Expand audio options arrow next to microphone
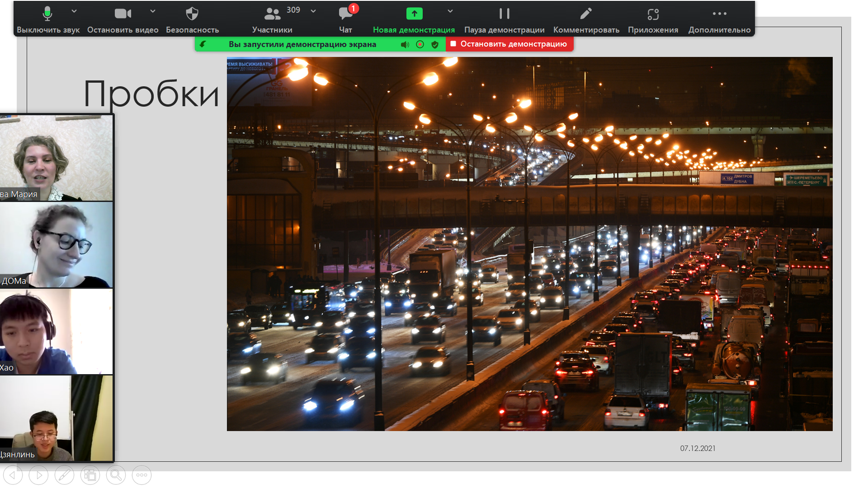The height and width of the screenshot is (488, 868). (74, 11)
